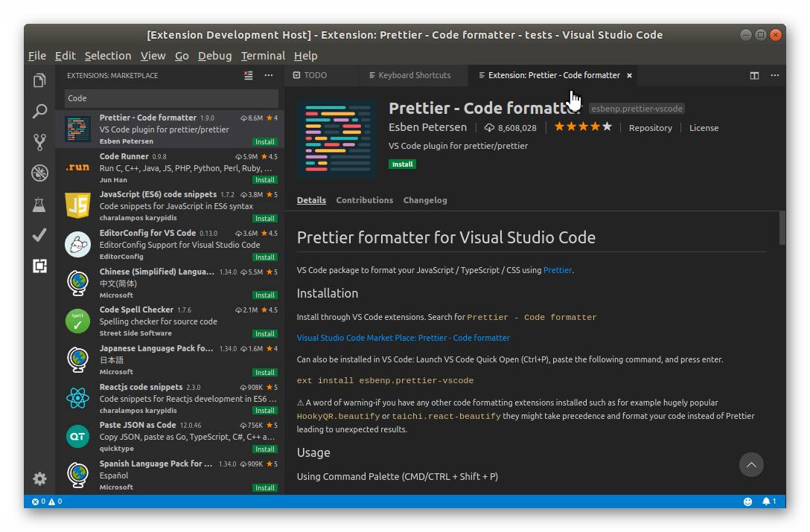Viewport: 810px width, 532px height.
Task: Open the checkmark TODO view icon
Action: (x=39, y=235)
